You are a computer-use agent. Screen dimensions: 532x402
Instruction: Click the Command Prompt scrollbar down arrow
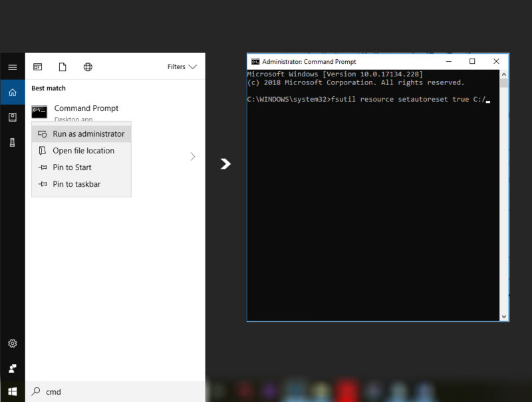coord(504,316)
